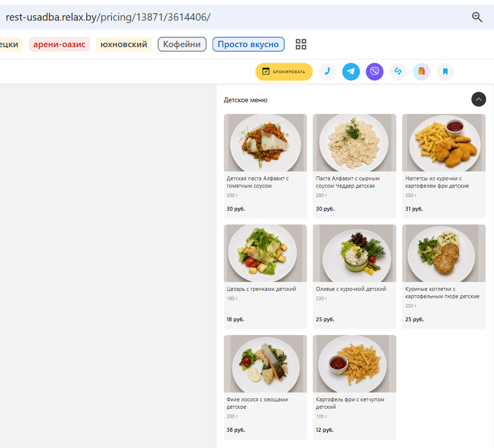Viewport: 494px width, 448px height.
Task: Click the zoom magnifier icon in address bar
Action: (477, 17)
